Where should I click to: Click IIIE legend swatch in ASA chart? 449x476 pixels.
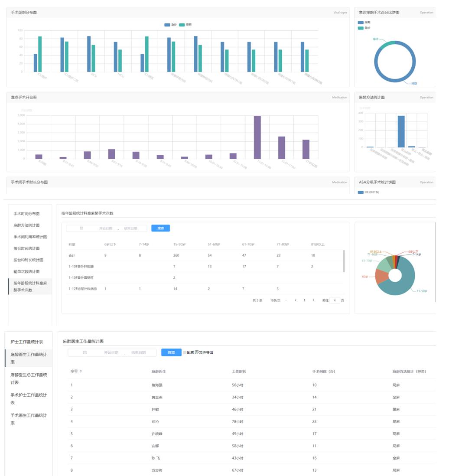(361, 192)
